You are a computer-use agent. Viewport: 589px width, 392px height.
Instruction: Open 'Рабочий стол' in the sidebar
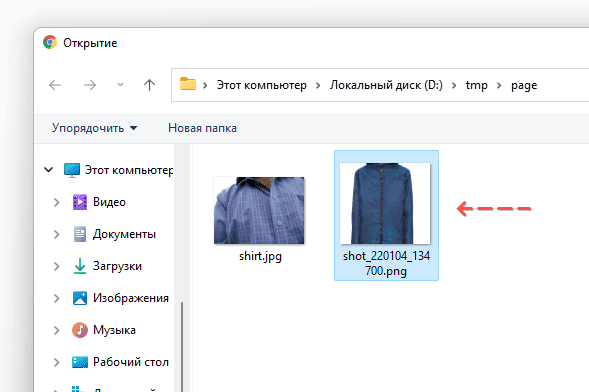(x=131, y=362)
